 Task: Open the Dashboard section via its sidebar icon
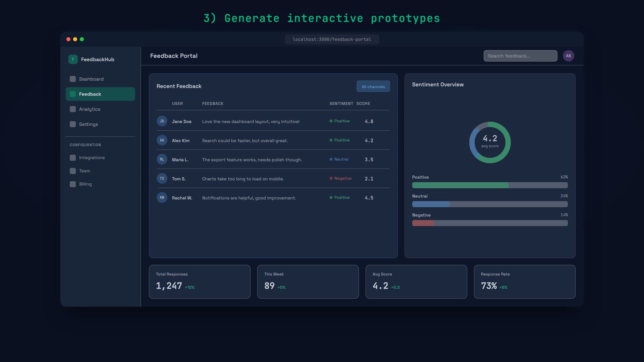pos(72,79)
